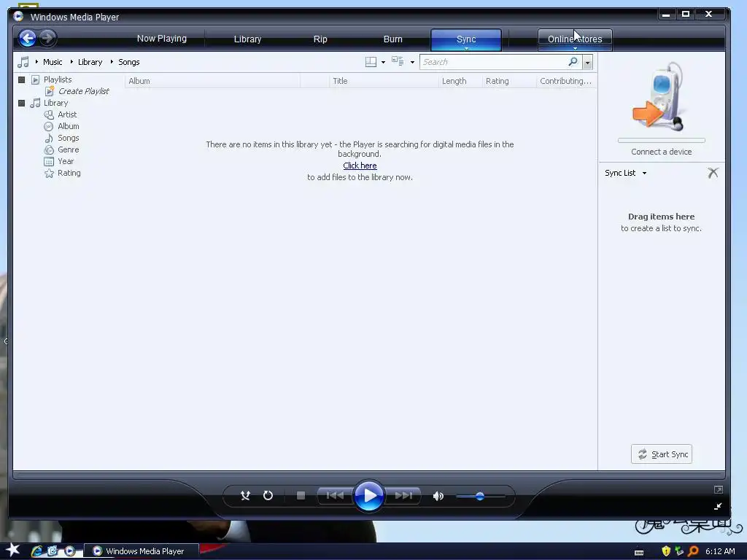The width and height of the screenshot is (747, 560).
Task: Select Songs in the breadcrumb path
Action: tap(128, 62)
